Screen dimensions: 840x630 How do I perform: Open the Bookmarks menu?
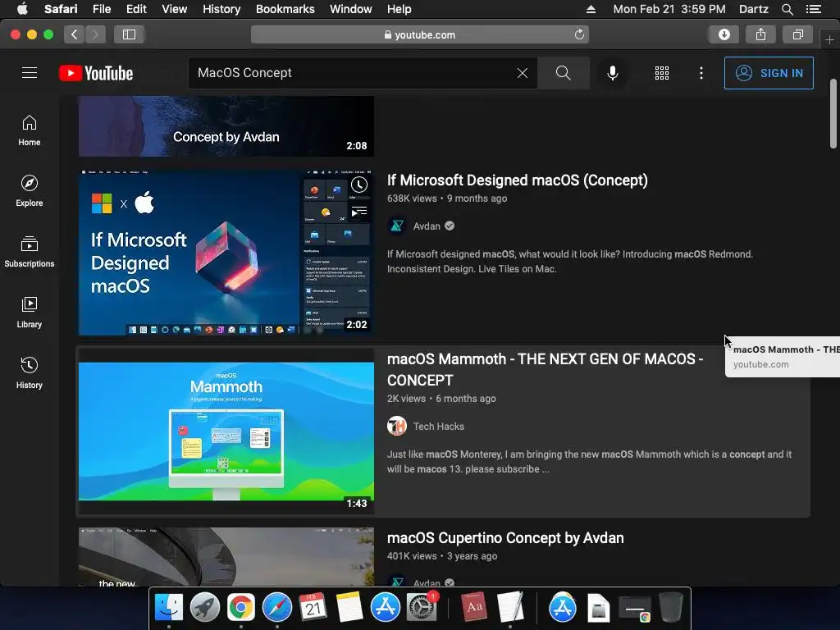tap(285, 9)
